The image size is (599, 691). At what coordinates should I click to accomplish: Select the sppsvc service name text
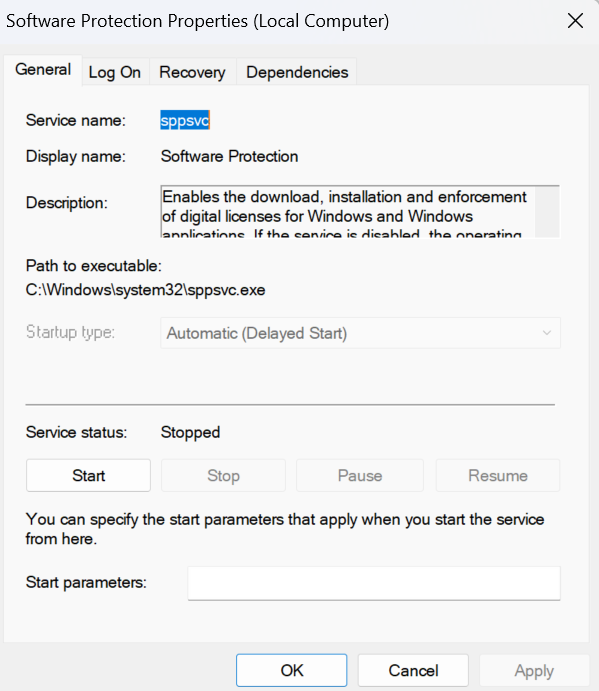(185, 120)
